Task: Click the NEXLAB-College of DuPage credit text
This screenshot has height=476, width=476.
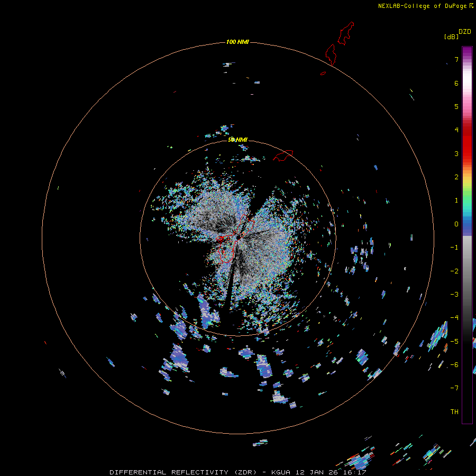Action: (x=424, y=6)
